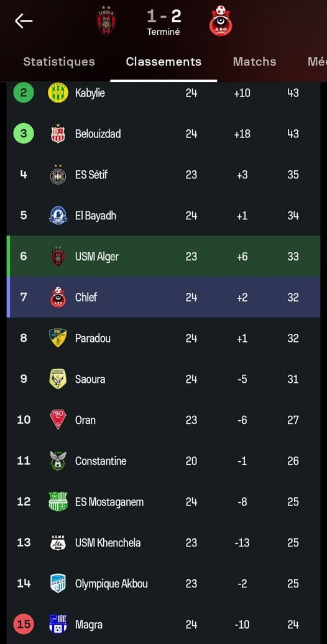Tap the red rank 15 badge
Screen dimensions: 327x644
pyautogui.click(x=24, y=624)
